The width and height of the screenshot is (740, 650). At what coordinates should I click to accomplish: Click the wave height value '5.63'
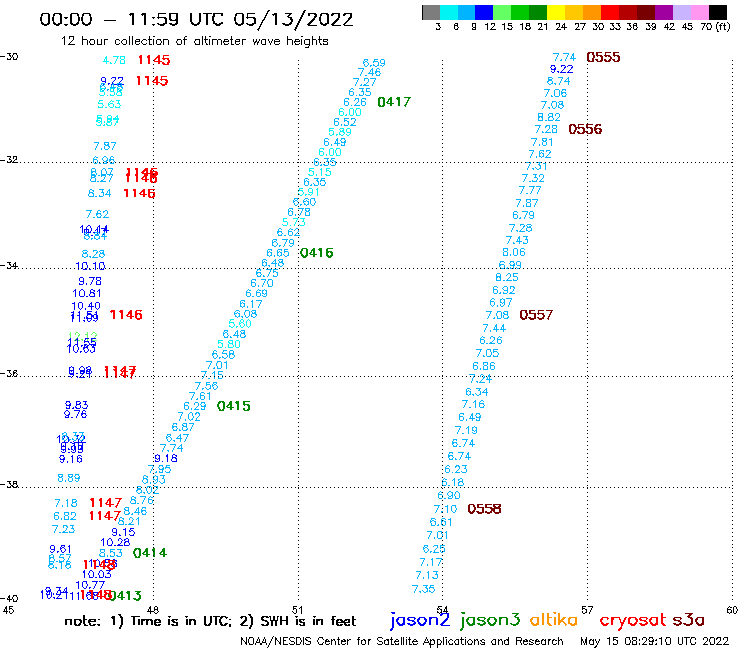[109, 104]
